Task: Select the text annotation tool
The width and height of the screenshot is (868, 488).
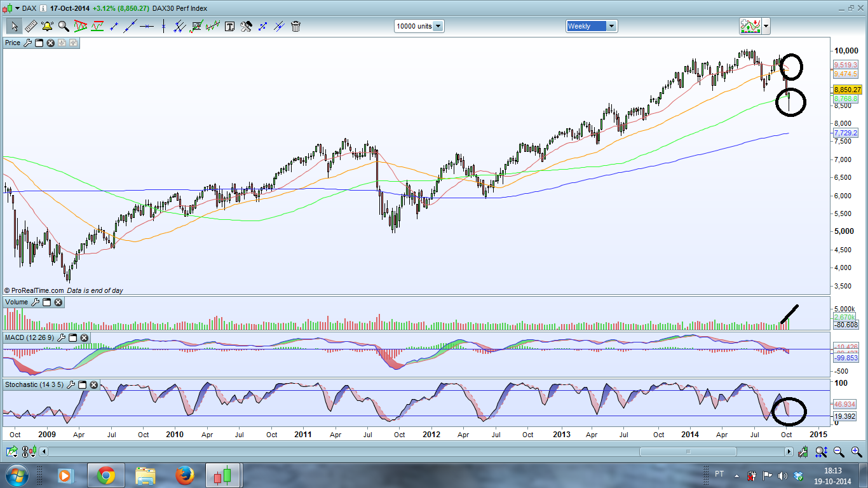Action: click(229, 26)
